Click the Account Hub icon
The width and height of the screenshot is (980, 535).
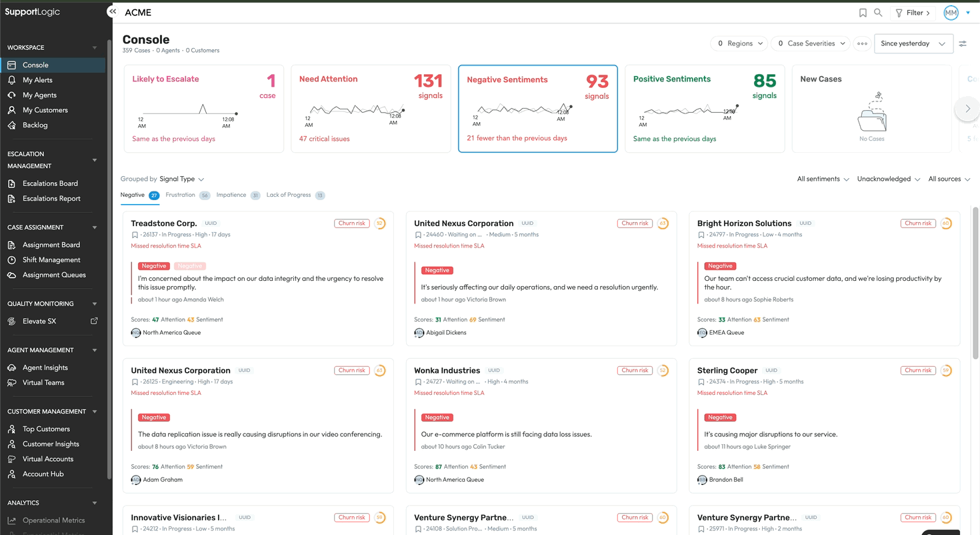coord(11,474)
